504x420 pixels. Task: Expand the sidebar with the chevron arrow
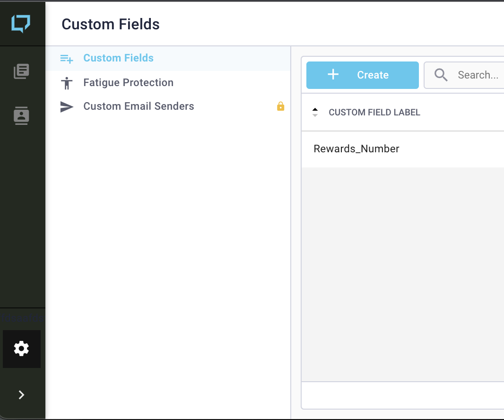tap(21, 394)
